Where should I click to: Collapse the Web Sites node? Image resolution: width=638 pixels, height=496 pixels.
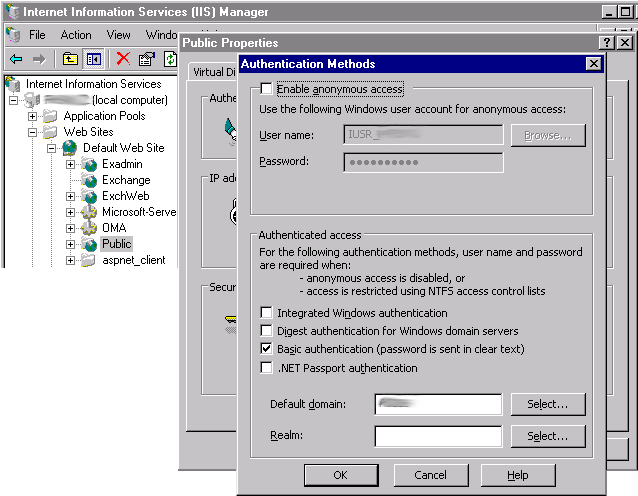click(x=33, y=132)
